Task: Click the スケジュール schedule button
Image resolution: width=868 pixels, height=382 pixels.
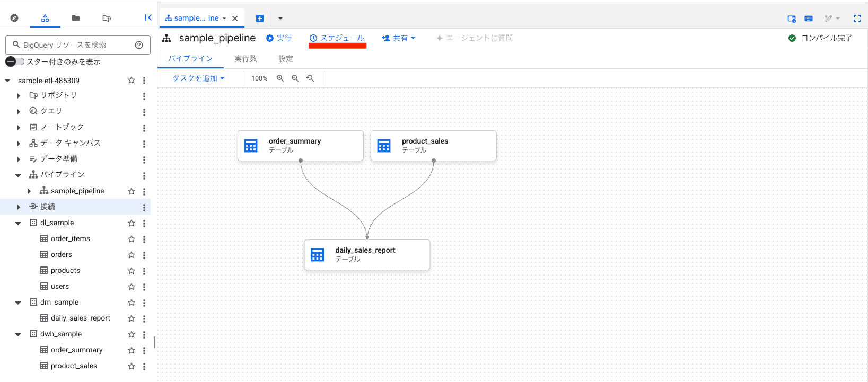Action: pyautogui.click(x=337, y=38)
